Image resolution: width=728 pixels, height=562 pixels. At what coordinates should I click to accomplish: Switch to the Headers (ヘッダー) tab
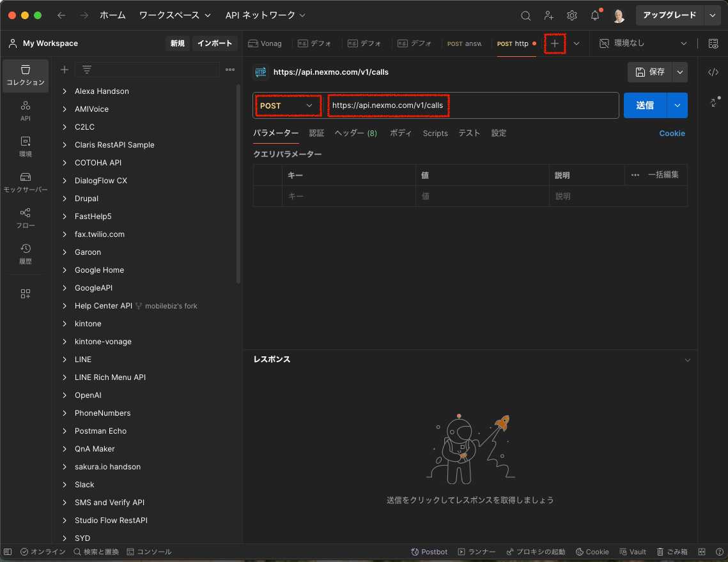355,133
